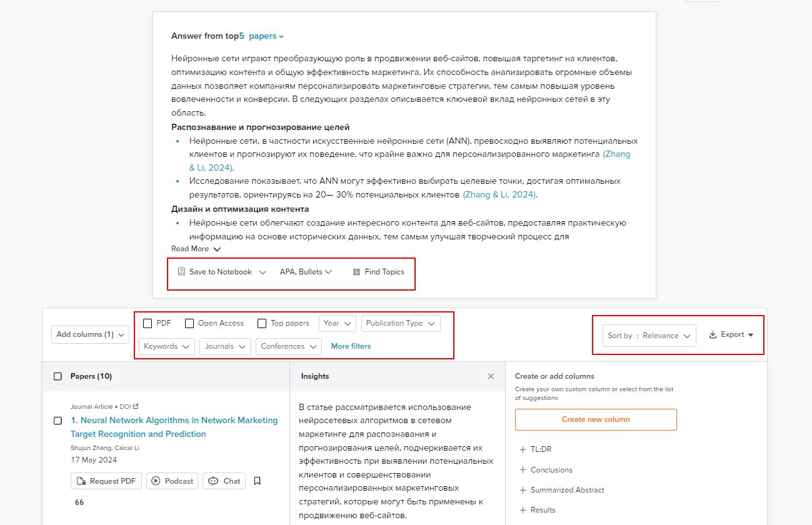The image size is (812, 525).
Task: Open the DOI external link for paper 1
Action: click(134, 406)
